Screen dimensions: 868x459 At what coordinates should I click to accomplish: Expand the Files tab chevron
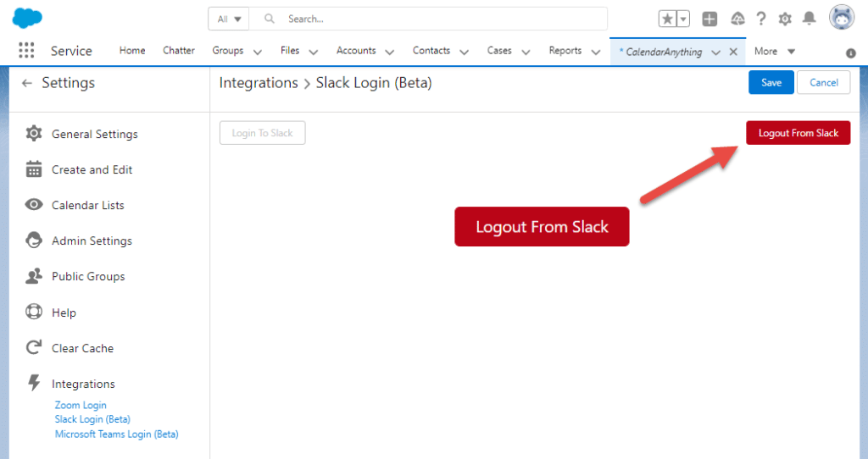tap(314, 52)
